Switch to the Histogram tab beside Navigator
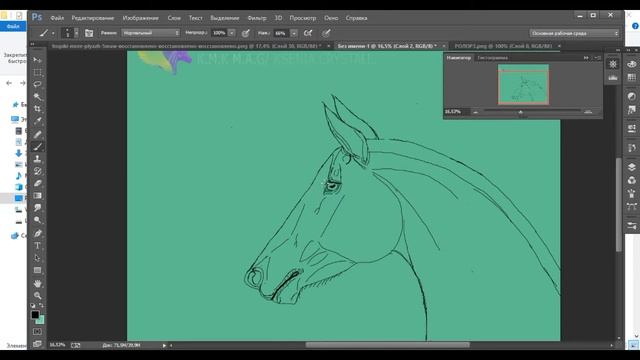The image size is (640, 360). [492, 58]
